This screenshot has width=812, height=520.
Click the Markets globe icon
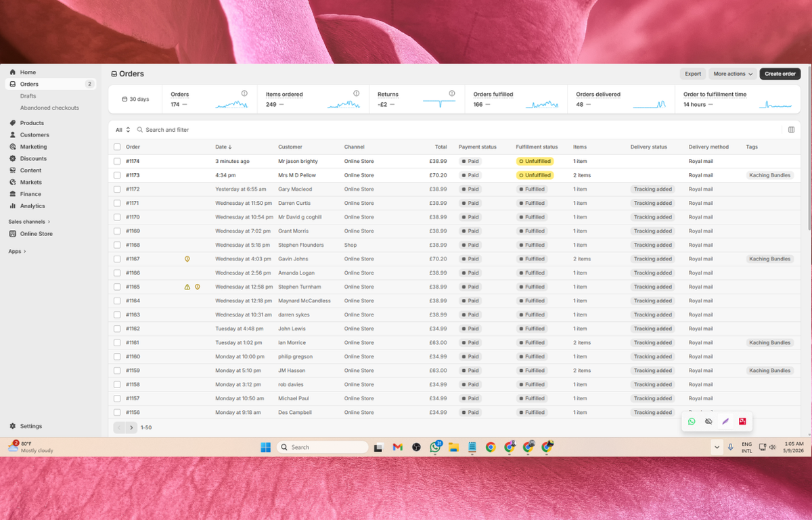tap(13, 182)
